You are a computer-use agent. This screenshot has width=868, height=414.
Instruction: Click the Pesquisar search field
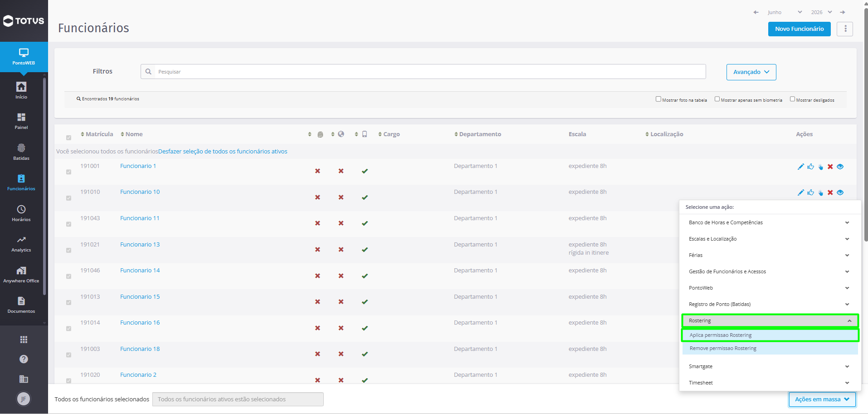423,72
